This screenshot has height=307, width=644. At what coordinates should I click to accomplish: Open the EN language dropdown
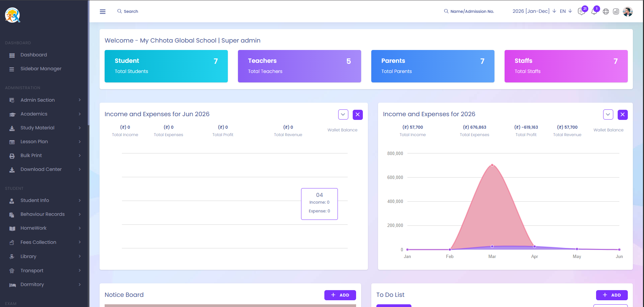coord(566,11)
